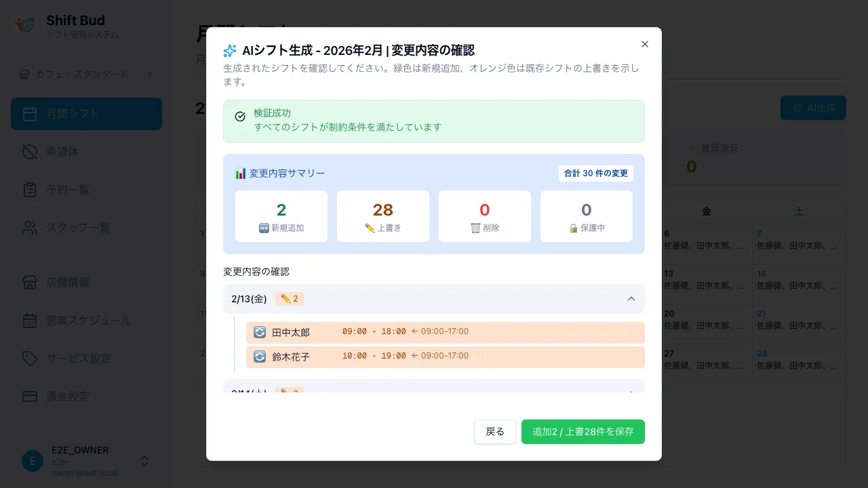Open the カフェ・スタンダード store selector
This screenshot has height=488, width=868.
click(x=87, y=75)
